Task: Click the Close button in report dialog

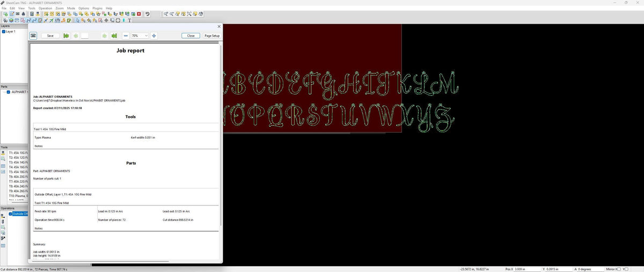Action: click(191, 35)
